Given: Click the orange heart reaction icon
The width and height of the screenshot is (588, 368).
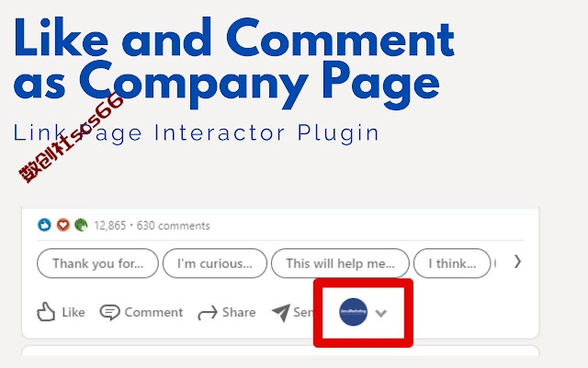Looking at the screenshot, I should [x=63, y=224].
